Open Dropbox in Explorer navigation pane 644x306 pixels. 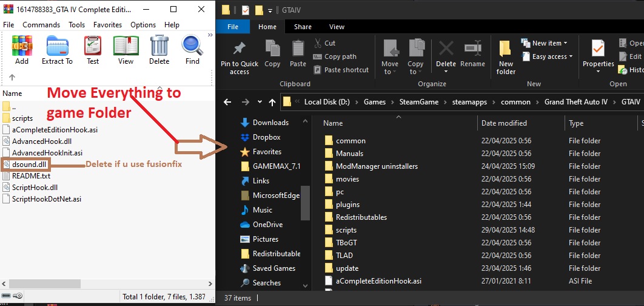click(x=260, y=137)
